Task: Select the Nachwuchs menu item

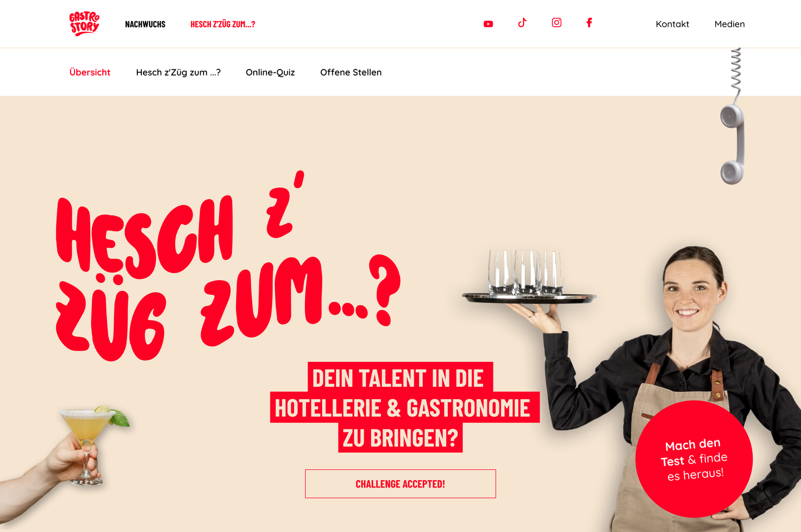Action: pyautogui.click(x=145, y=24)
